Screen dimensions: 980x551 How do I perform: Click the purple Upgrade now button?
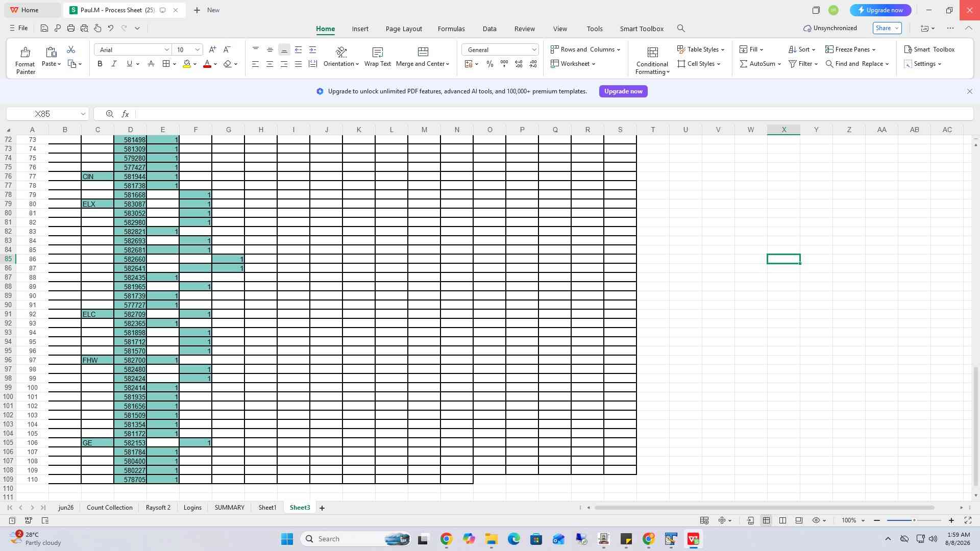[x=623, y=91]
